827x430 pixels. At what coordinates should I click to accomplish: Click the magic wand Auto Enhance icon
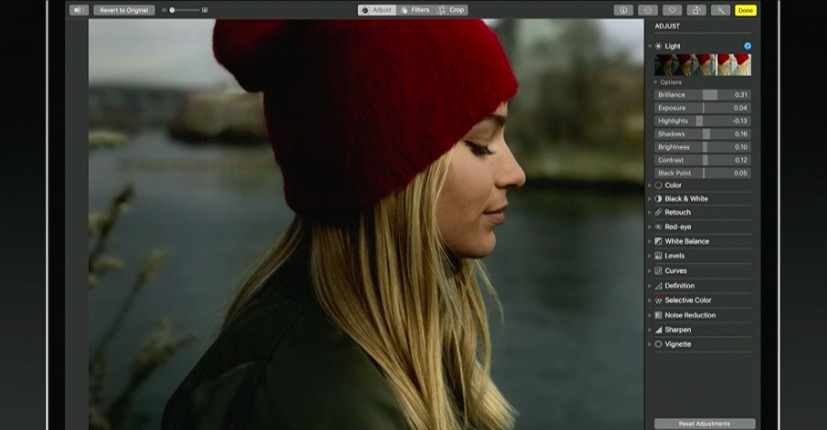[720, 10]
